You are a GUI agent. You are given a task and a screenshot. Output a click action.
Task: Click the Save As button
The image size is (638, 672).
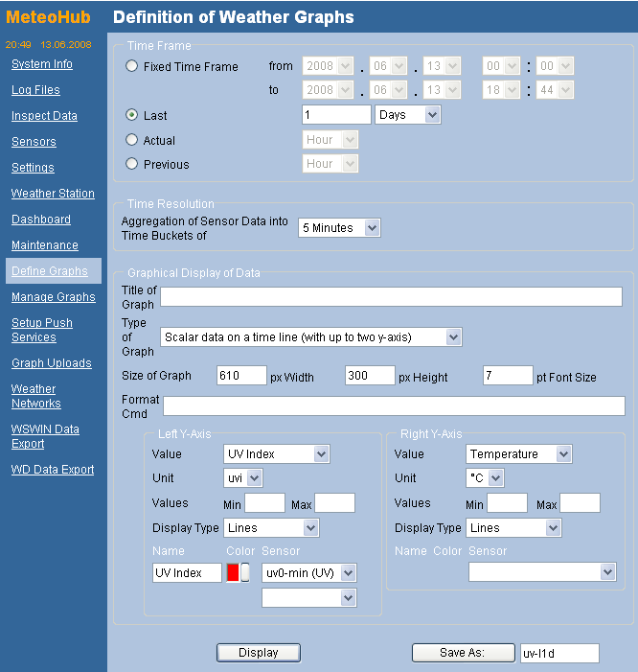tap(463, 653)
